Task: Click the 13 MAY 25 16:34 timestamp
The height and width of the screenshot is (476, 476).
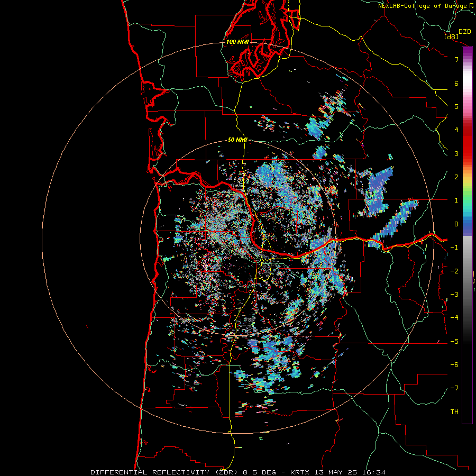Action: (x=349, y=472)
